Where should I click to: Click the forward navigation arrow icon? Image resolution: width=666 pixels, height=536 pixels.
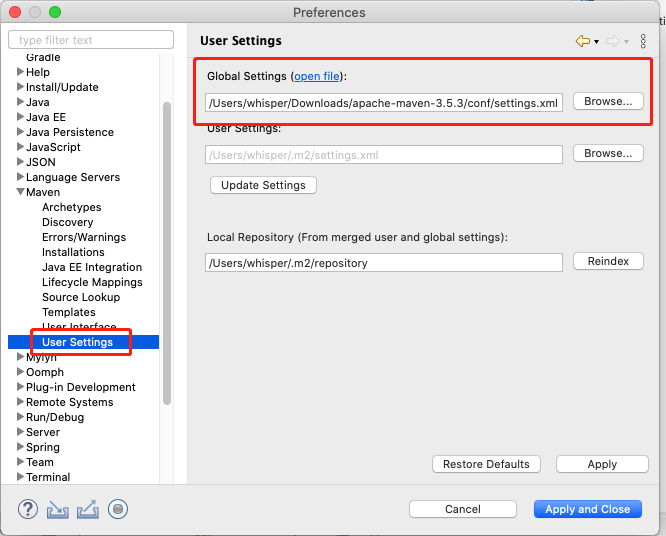pyautogui.click(x=612, y=41)
